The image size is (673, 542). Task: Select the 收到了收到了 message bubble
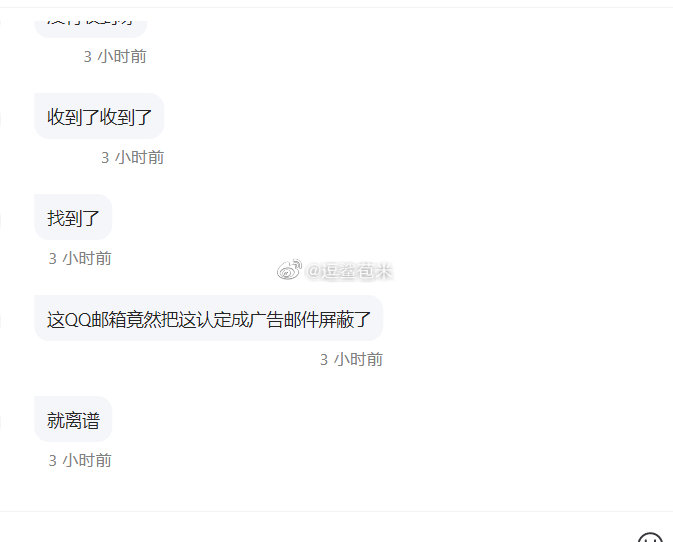(x=99, y=116)
